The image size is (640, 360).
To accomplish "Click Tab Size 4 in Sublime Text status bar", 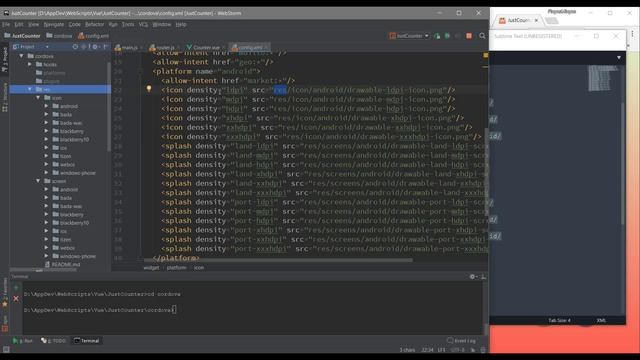I will click(x=559, y=320).
